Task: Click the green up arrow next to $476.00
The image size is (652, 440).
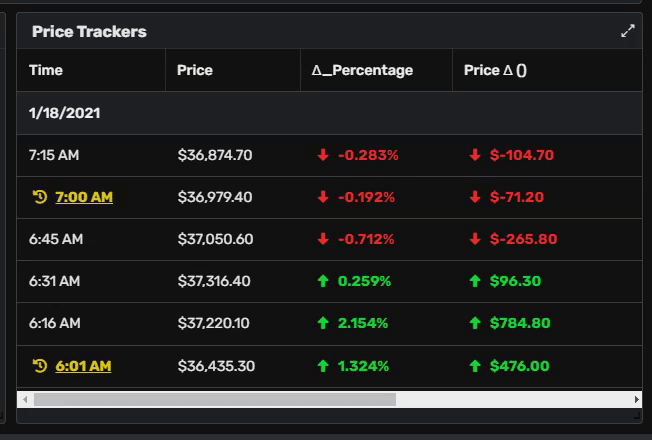Action: point(475,366)
